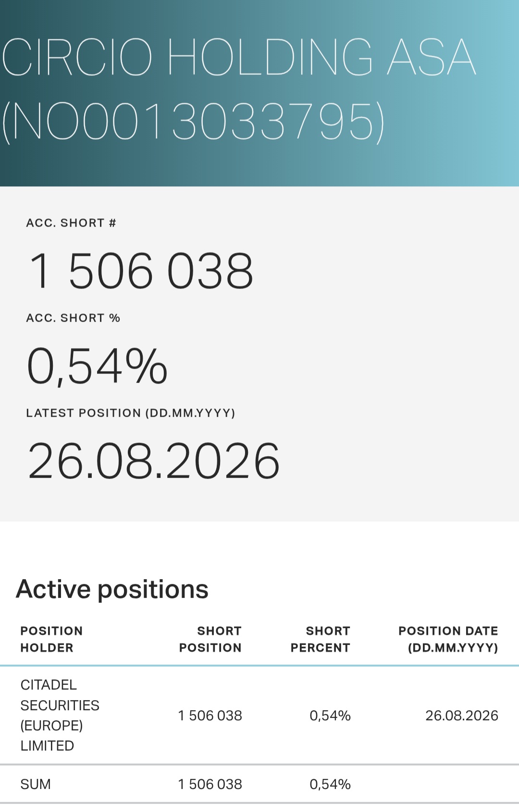Sort by SHORT PERCENT column header

tap(321, 639)
